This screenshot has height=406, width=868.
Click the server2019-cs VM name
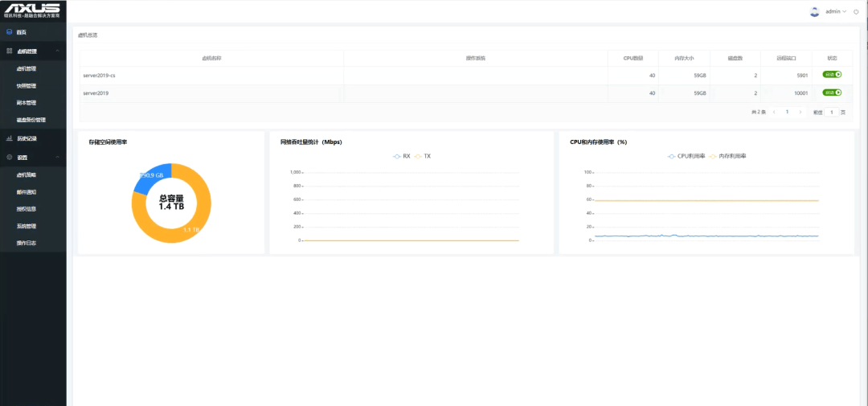coord(99,75)
